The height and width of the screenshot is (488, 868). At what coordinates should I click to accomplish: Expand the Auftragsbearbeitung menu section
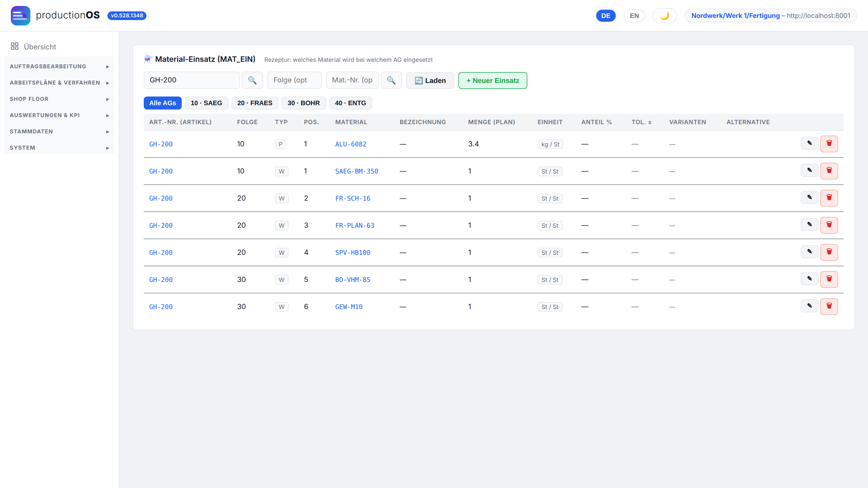[59, 66]
